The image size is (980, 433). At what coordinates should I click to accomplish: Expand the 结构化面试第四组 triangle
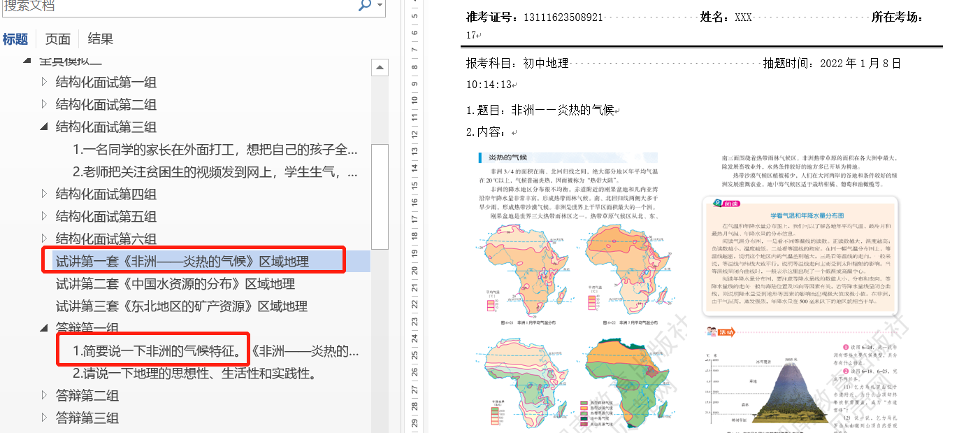(45, 194)
